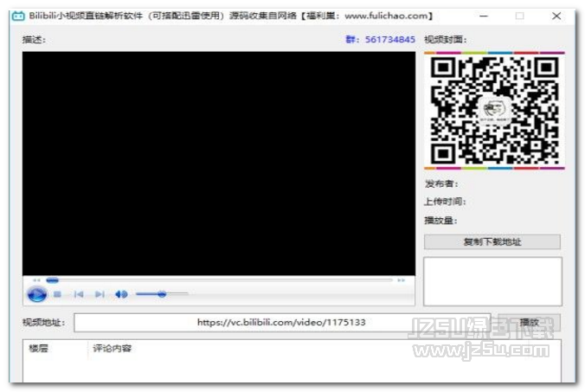This screenshot has height=392, width=585.
Task: Adjust the volume slider handle
Action: point(162,294)
